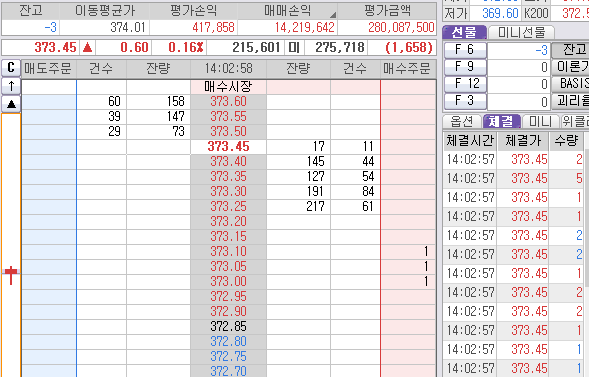Click price 373.50 in the ladder
This screenshot has height=377, width=589.
click(228, 131)
